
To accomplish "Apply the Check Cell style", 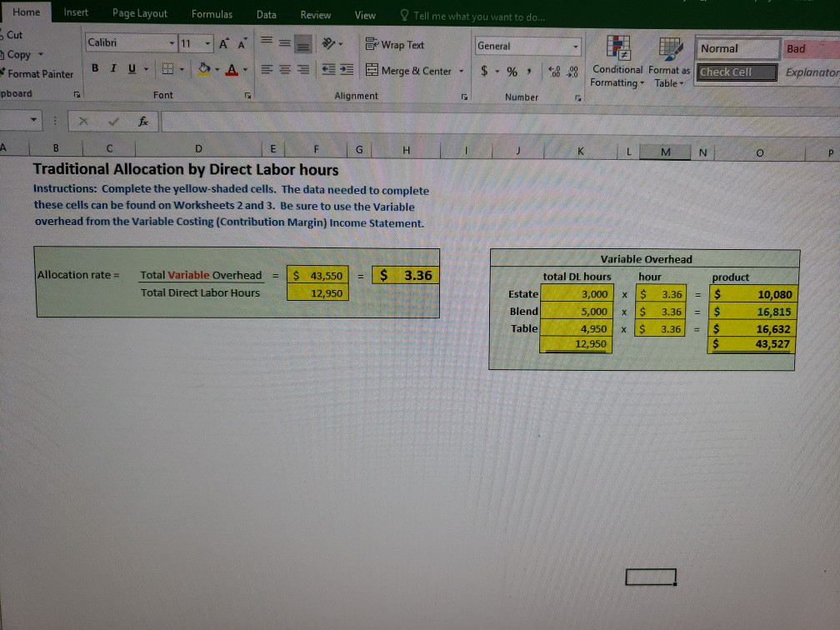I will pos(736,72).
